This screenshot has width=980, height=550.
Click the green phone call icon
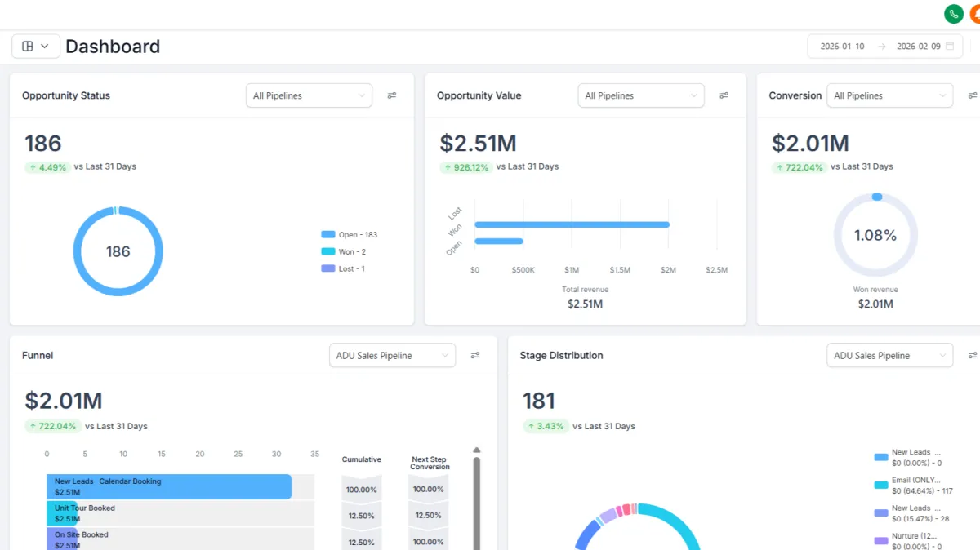pyautogui.click(x=953, y=14)
